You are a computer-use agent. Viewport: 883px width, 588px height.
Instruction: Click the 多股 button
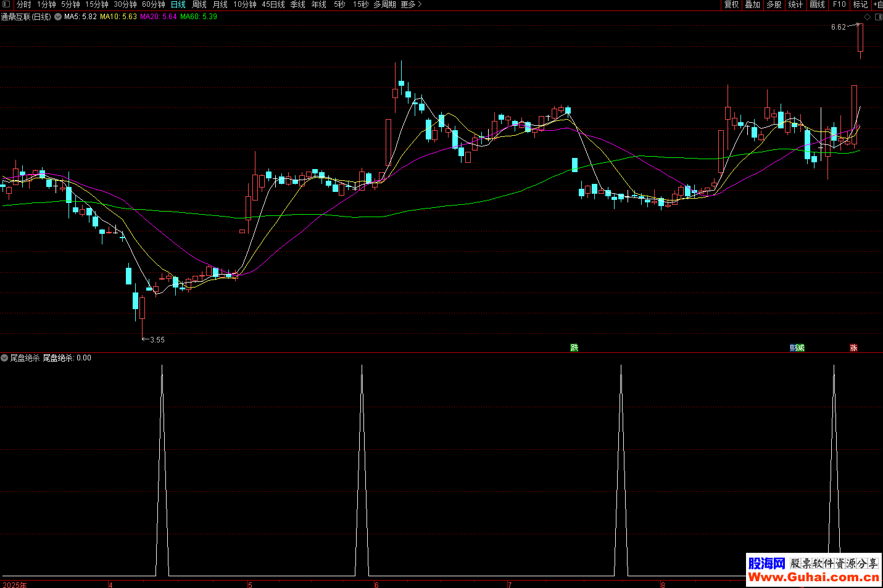[774, 4]
